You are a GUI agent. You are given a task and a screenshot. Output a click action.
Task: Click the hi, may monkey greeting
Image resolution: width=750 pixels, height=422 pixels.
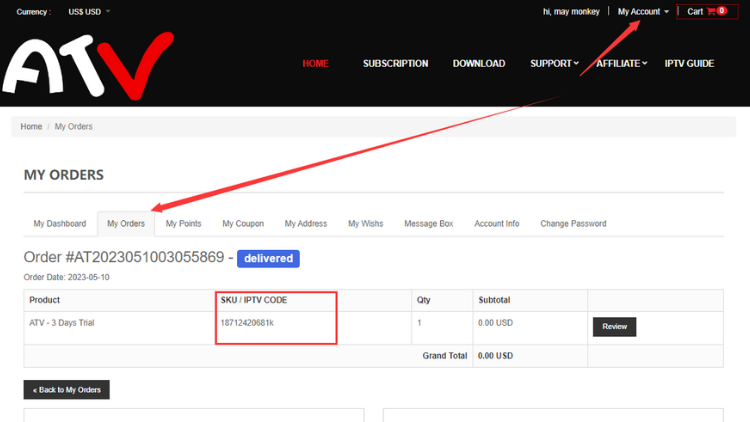(571, 11)
